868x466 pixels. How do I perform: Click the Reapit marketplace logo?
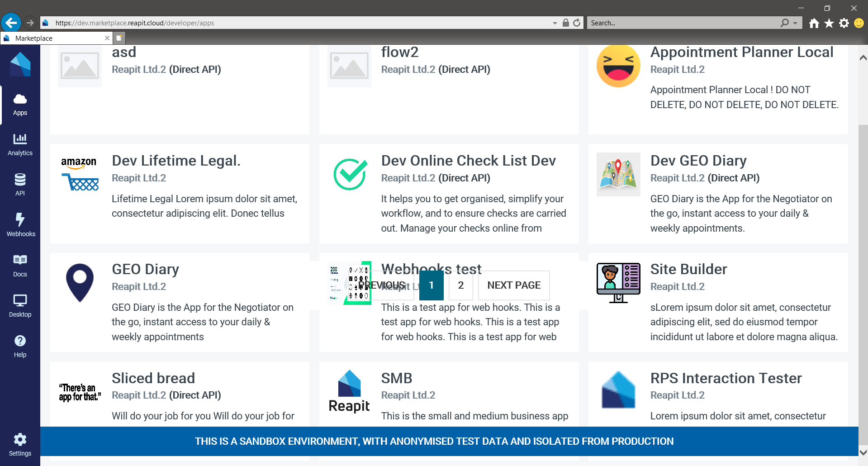[20, 64]
